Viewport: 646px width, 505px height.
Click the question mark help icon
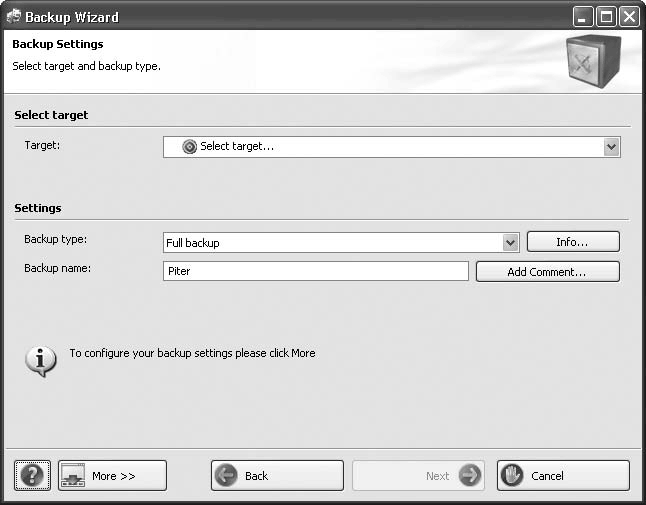[32, 475]
